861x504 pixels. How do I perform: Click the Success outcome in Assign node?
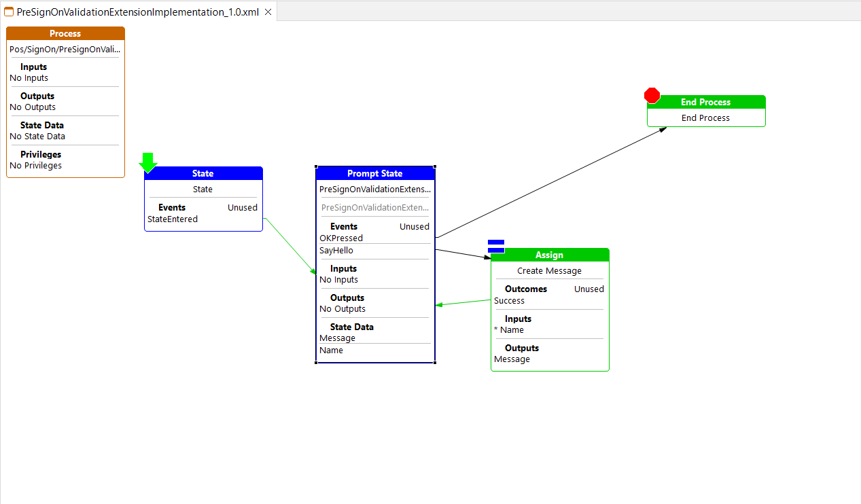coord(509,301)
